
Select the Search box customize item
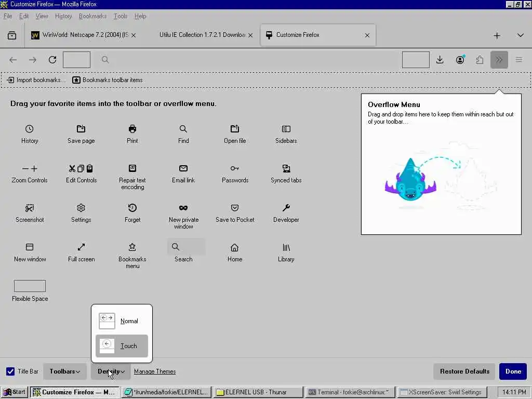(185, 251)
